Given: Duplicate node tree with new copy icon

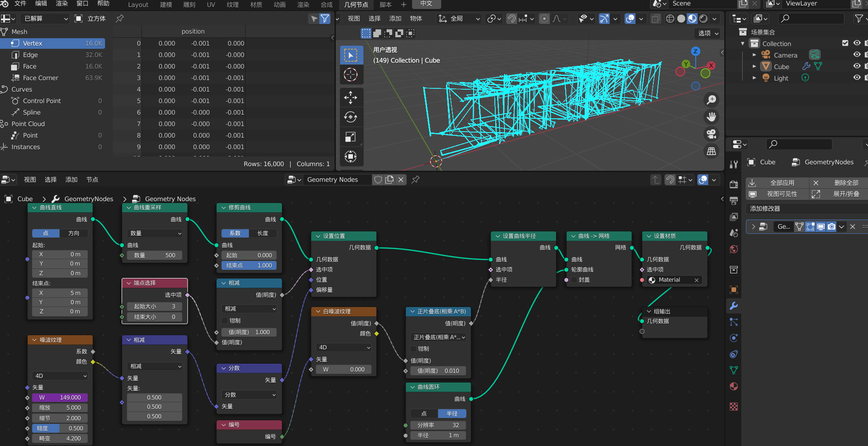Looking at the screenshot, I should (x=390, y=180).
